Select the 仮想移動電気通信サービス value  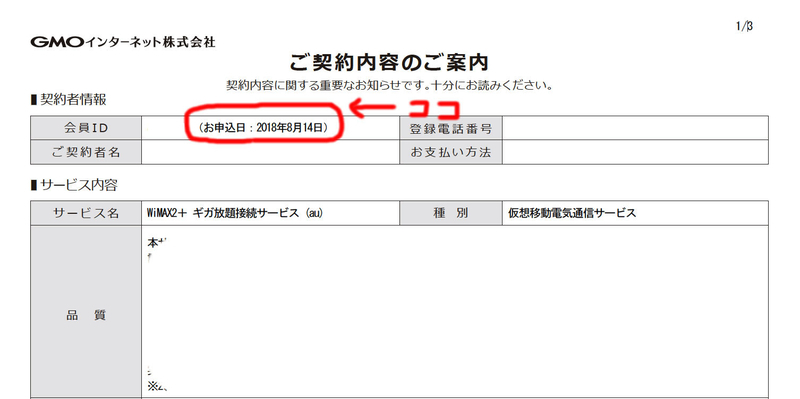pyautogui.click(x=572, y=213)
